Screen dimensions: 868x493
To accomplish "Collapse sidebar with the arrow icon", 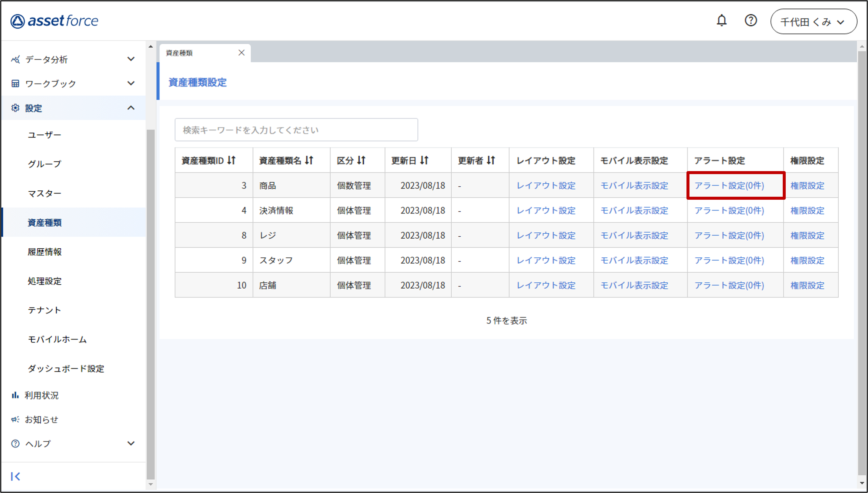I will coord(15,476).
